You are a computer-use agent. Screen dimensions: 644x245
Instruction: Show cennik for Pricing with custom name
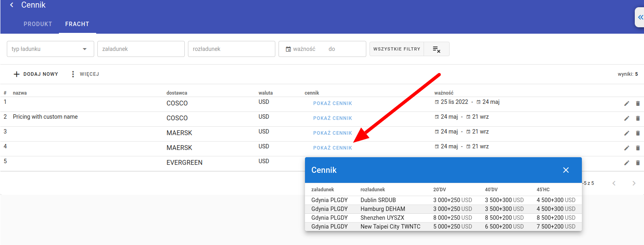click(333, 118)
